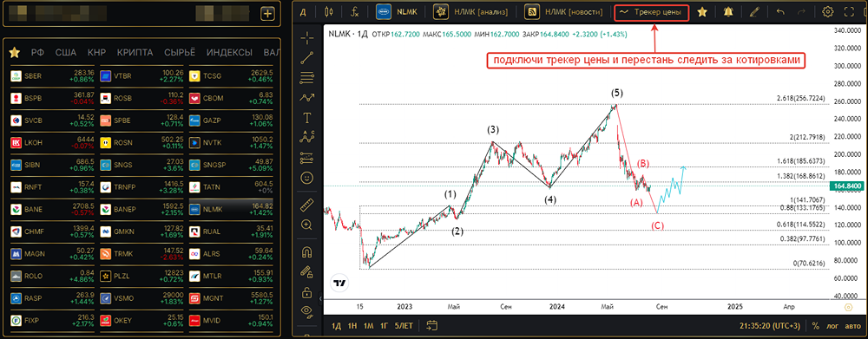
Task: Open the Fibonacci and lines tool
Action: [x=306, y=78]
